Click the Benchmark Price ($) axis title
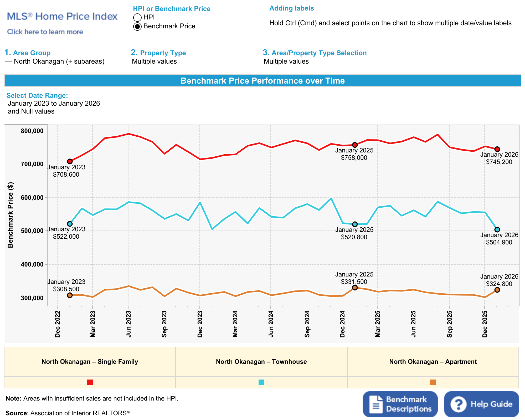The height and width of the screenshot is (420, 525). click(x=10, y=215)
